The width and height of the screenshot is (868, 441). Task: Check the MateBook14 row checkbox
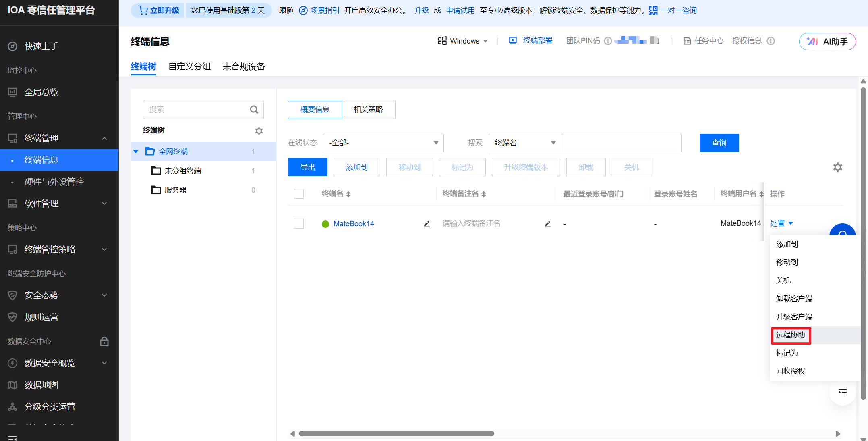coord(299,224)
